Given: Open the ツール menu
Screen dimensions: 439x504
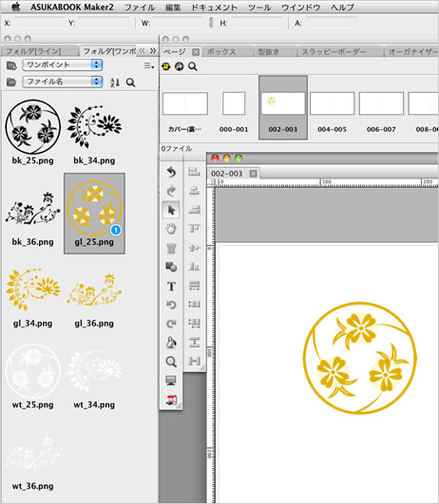Looking at the screenshot, I should pos(259,7).
